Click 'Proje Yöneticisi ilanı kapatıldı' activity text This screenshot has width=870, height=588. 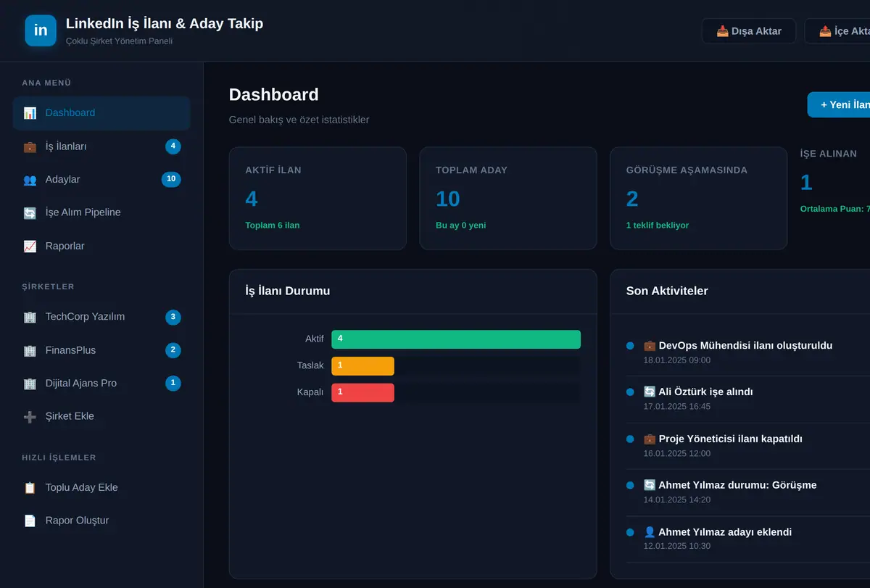730,439
